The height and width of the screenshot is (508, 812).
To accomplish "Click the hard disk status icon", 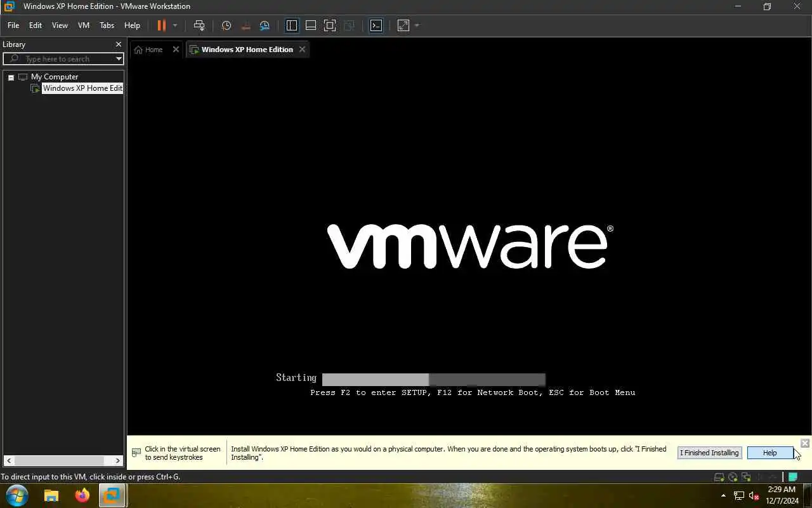I will click(x=719, y=477).
